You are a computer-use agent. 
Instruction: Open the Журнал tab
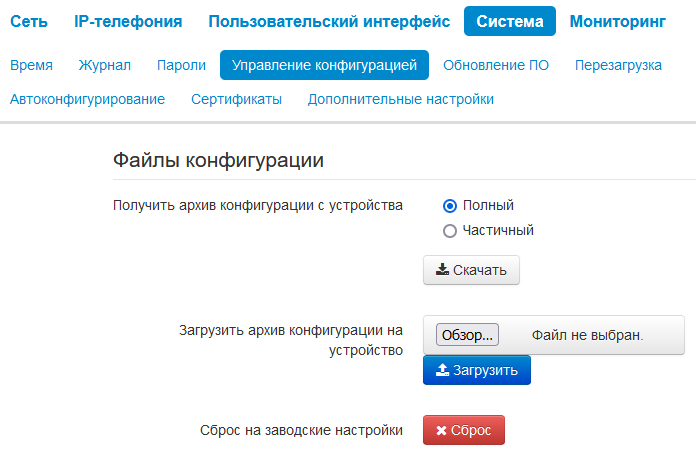pos(105,66)
